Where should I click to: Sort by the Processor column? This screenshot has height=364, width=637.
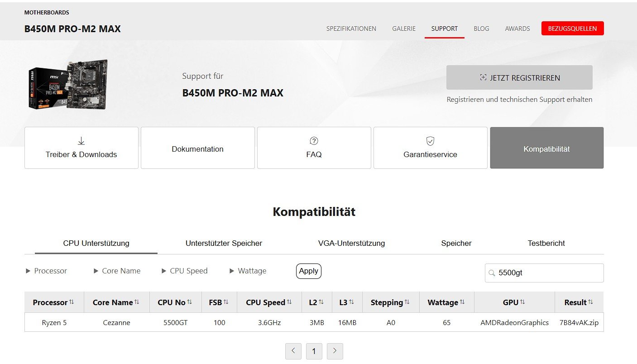54,302
